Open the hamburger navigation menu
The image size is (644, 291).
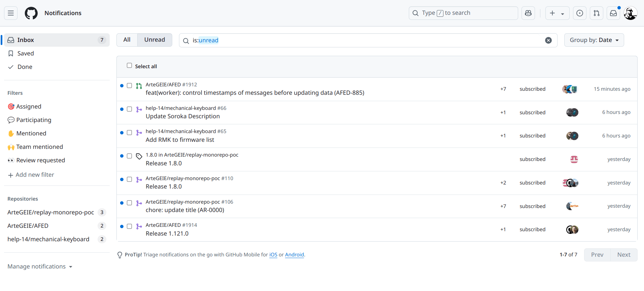coord(11,13)
